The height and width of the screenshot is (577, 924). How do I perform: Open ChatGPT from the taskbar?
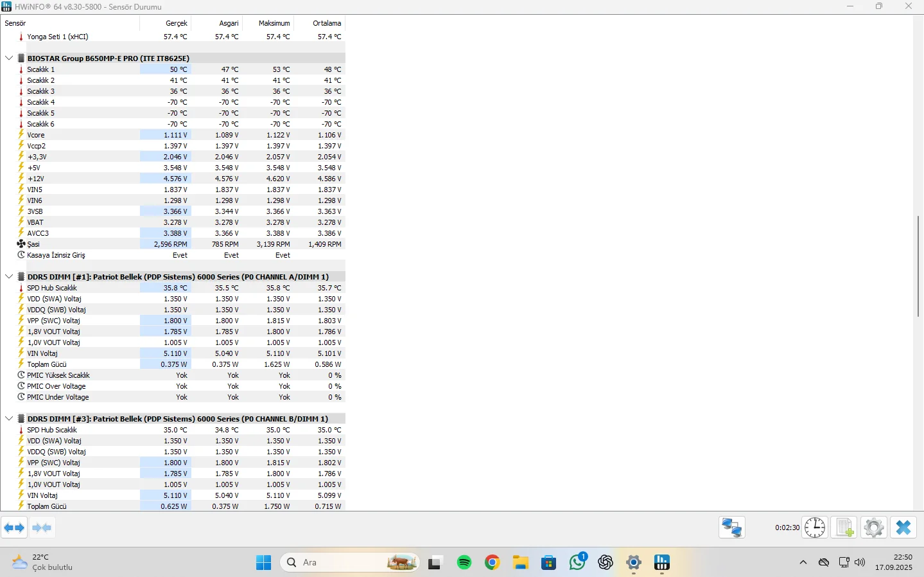[606, 563]
